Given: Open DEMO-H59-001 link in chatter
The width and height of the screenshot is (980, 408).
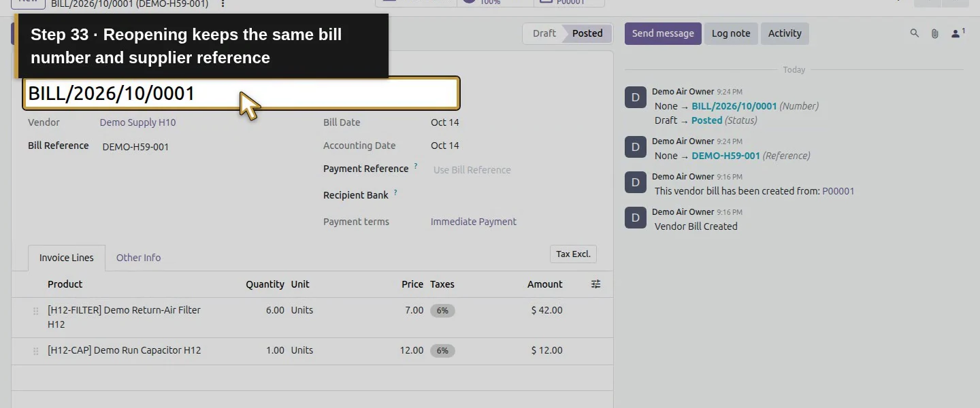Looking at the screenshot, I should tap(725, 156).
